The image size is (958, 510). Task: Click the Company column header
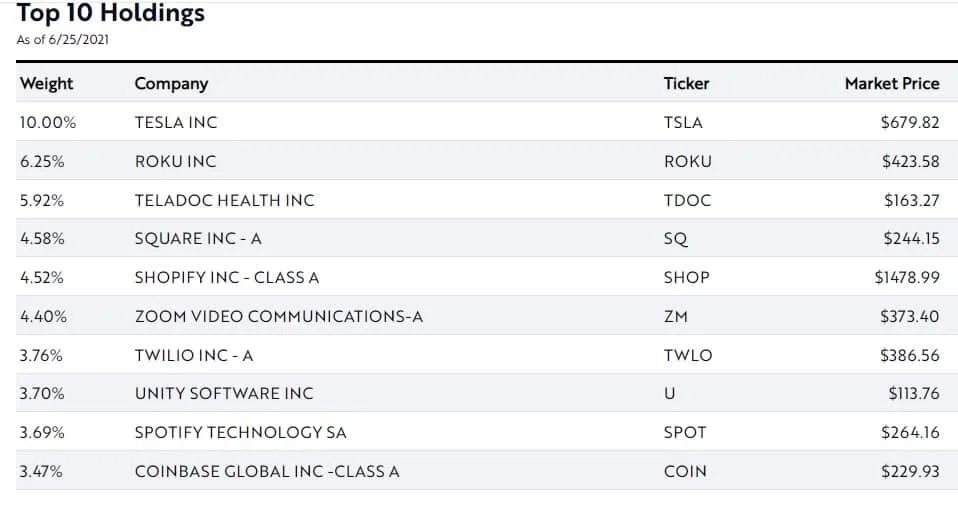click(171, 84)
